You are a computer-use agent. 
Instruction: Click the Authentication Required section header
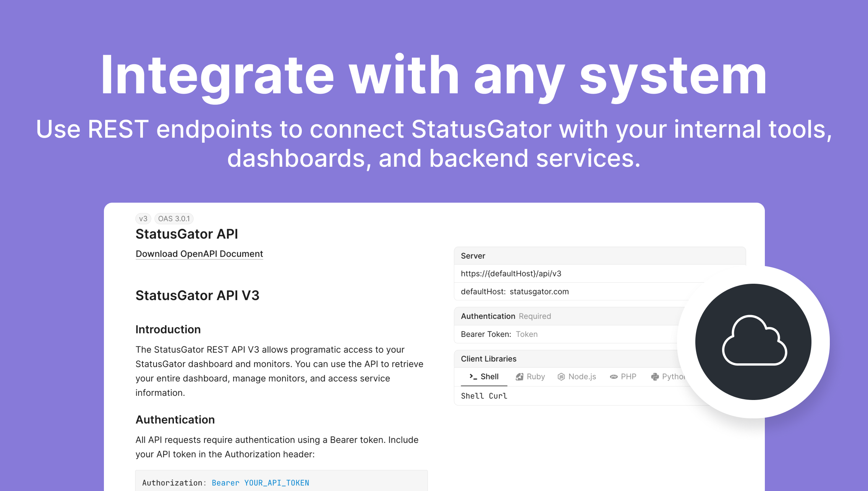506,316
